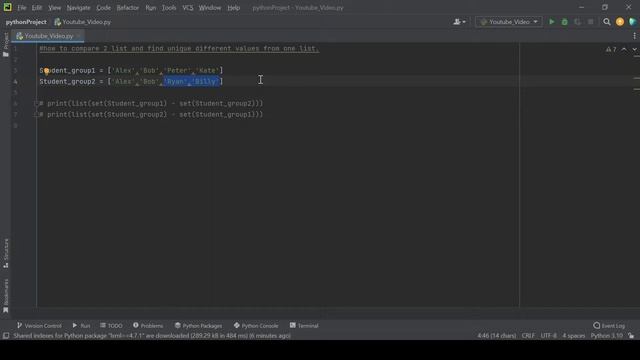Open the Python Packages tool window
640x360 pixels.
[x=198, y=326]
